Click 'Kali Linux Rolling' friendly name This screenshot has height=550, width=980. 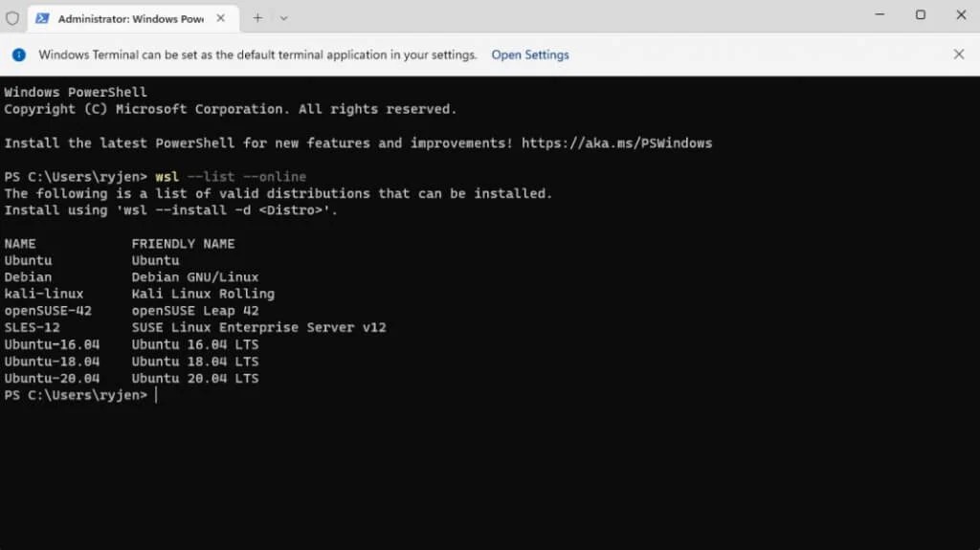pos(203,294)
